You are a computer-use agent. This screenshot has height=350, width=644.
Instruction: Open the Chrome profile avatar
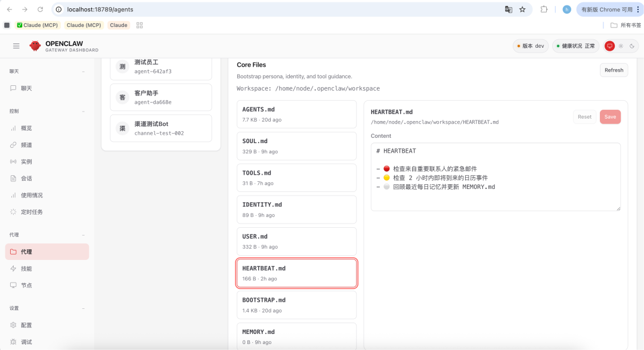[x=567, y=10]
